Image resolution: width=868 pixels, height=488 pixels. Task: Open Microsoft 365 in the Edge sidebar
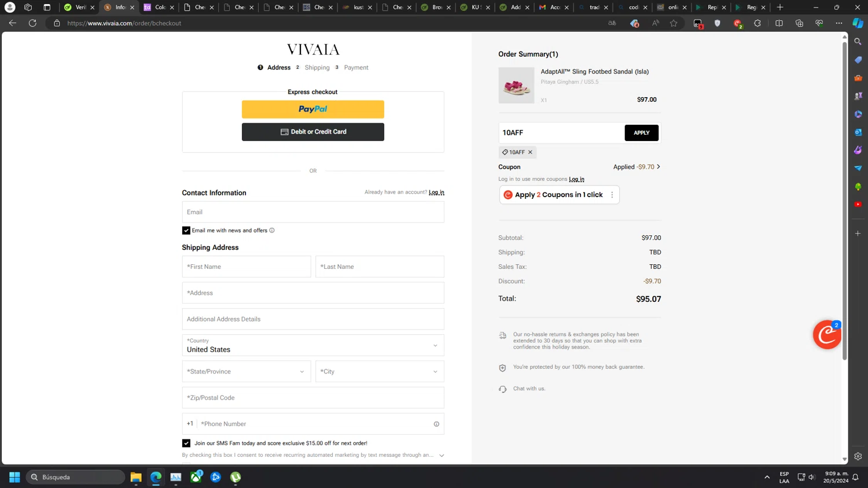tap(858, 114)
